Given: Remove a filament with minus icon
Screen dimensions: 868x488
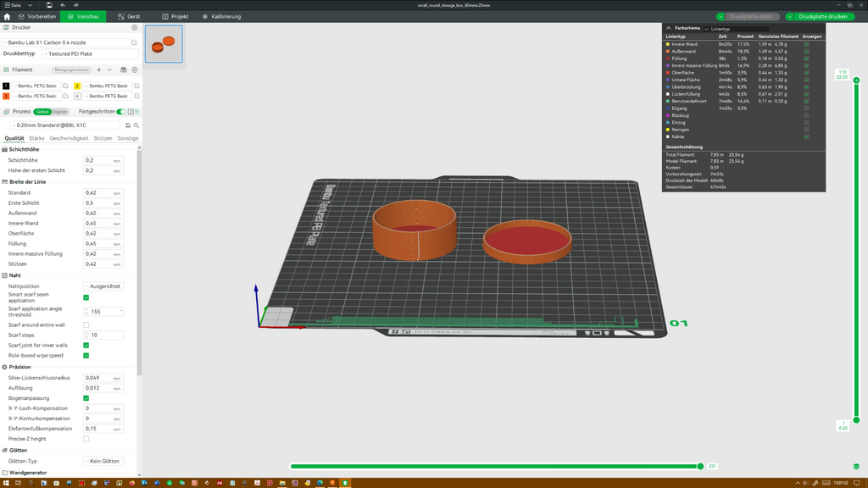Looking at the screenshot, I should [109, 69].
